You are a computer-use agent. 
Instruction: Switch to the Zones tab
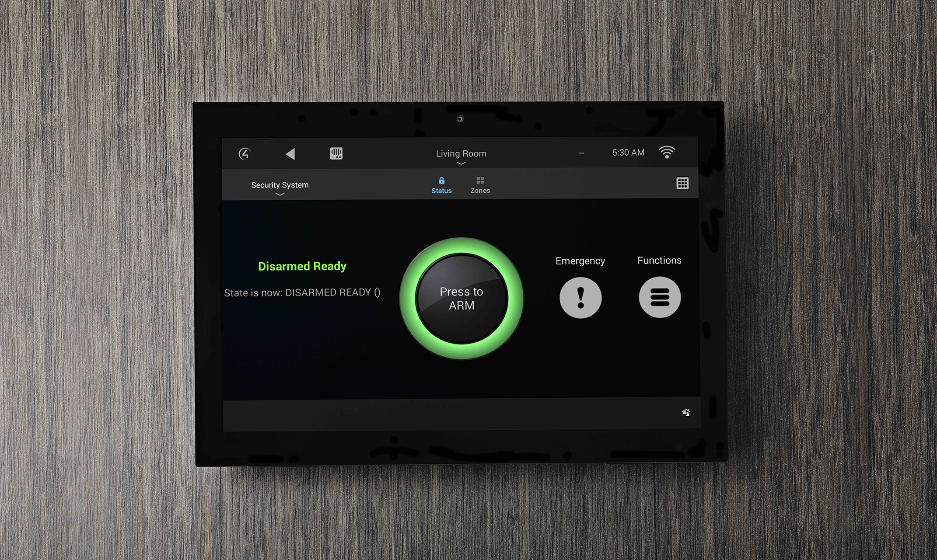[x=481, y=186]
